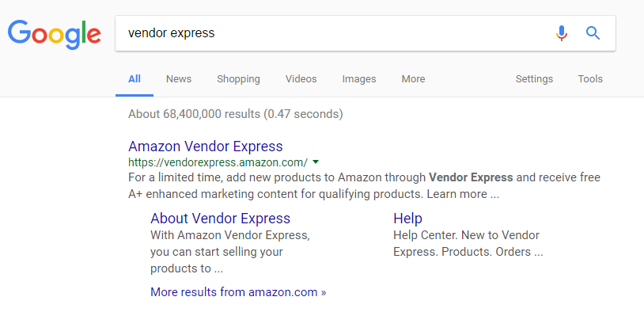Go to the Videos tab
This screenshot has height=312, width=644.
pyautogui.click(x=301, y=79)
